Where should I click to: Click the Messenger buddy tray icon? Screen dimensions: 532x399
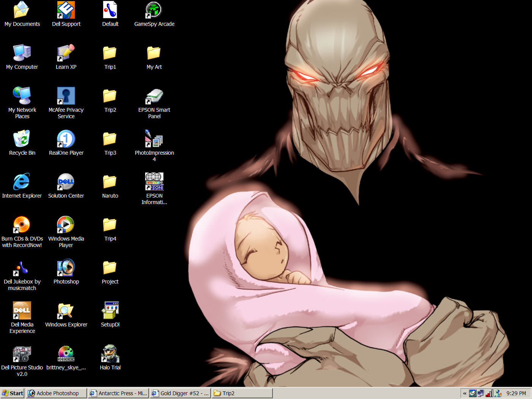[498, 393]
